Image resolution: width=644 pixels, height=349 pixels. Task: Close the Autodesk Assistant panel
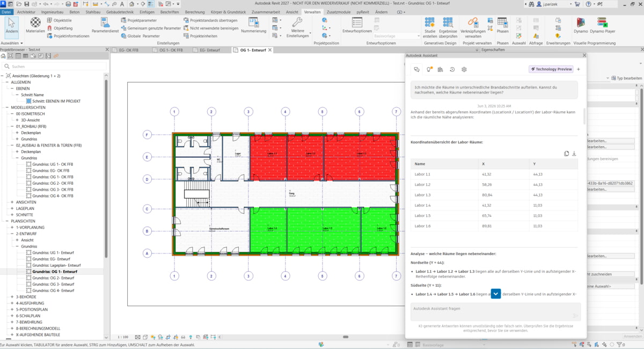pos(584,55)
